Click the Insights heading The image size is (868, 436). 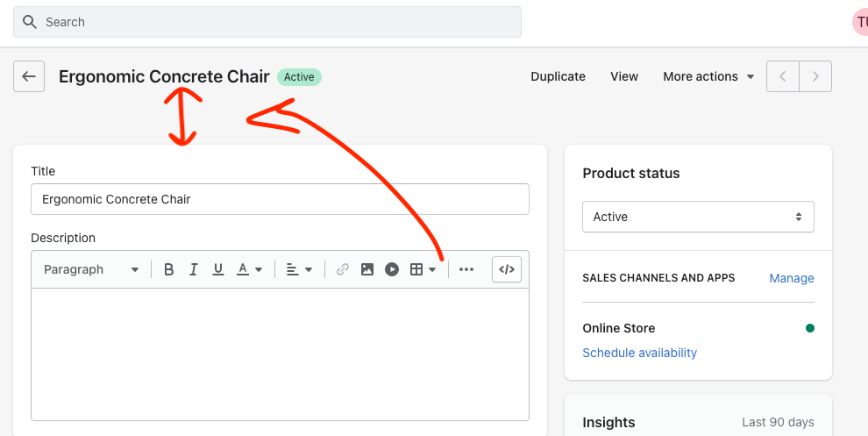point(608,422)
